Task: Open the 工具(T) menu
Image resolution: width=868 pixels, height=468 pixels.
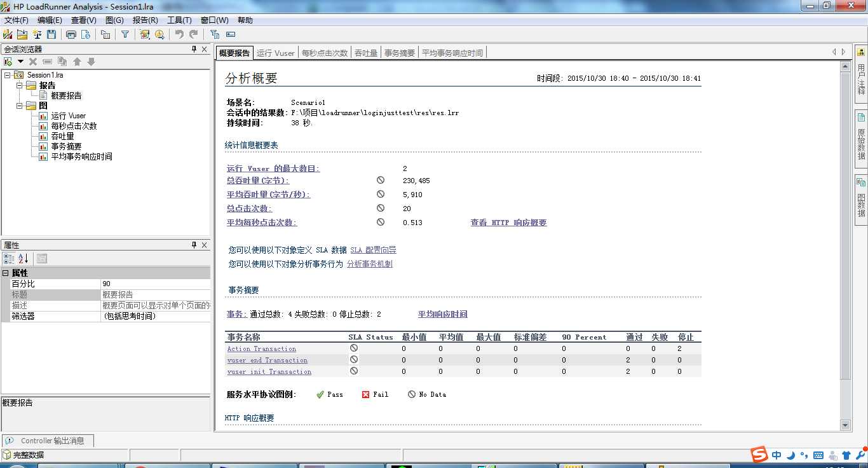Action: (179, 20)
